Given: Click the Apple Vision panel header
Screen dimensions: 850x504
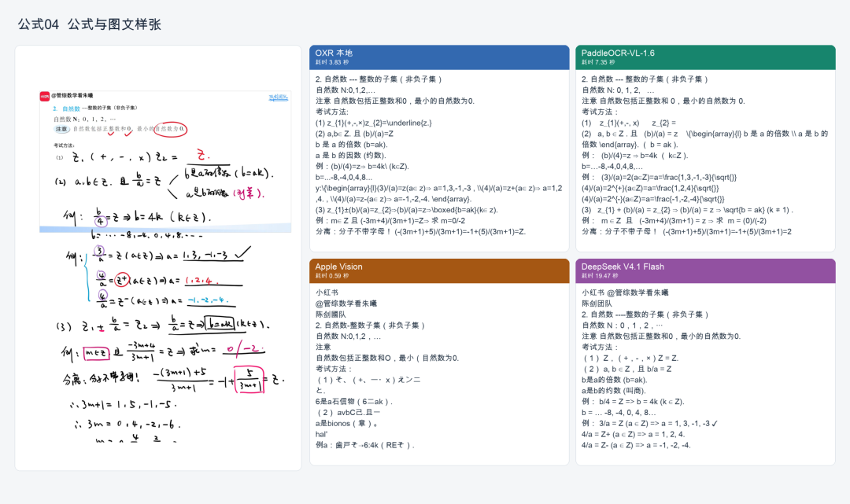Looking at the screenshot, I should pos(439,270).
